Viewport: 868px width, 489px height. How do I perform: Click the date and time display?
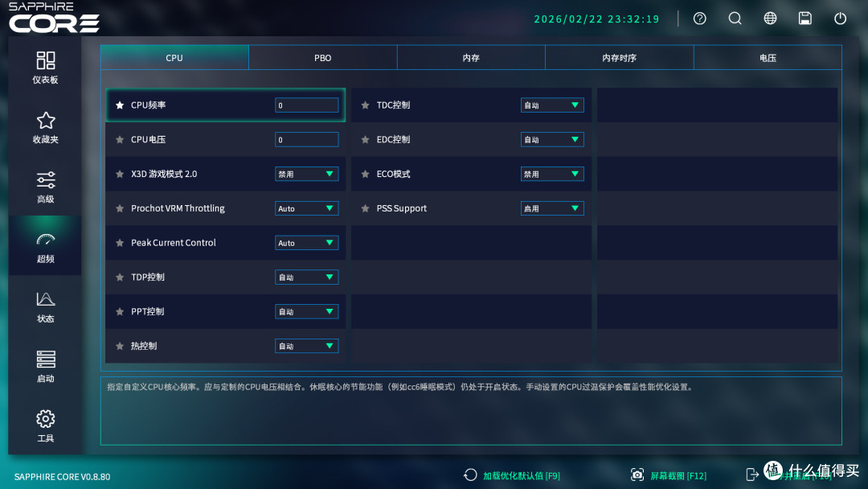(x=596, y=18)
